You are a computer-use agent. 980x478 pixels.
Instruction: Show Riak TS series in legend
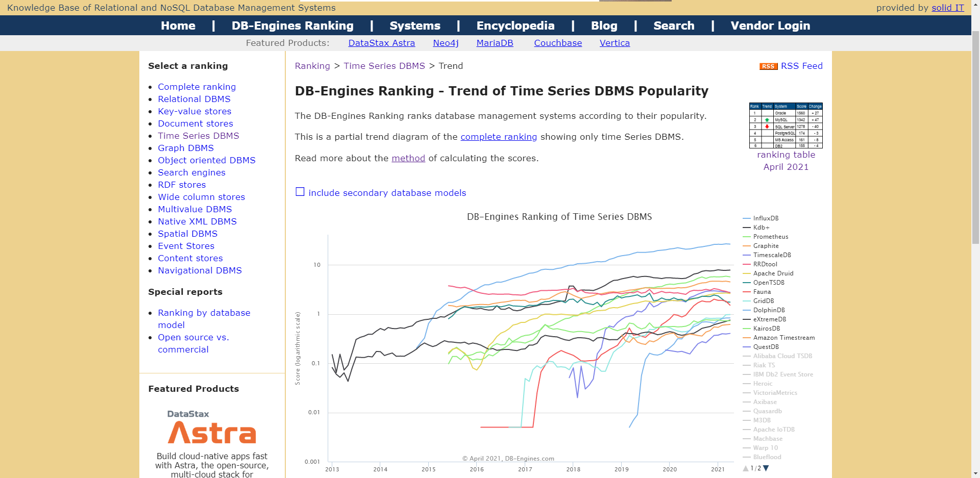coord(759,365)
